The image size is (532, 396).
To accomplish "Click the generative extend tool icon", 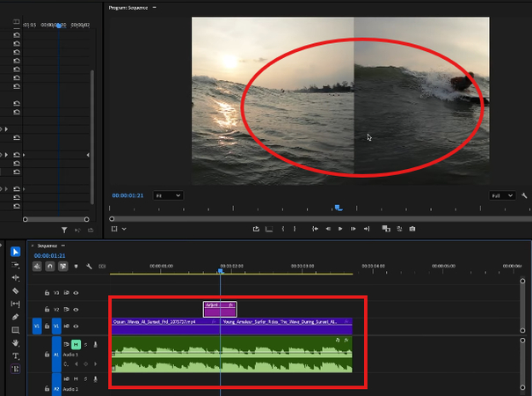I will (x=15, y=369).
